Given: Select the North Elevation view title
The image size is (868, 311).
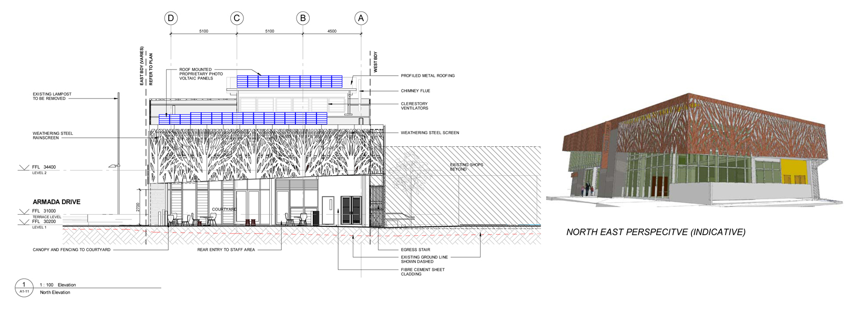Looking at the screenshot, I should [55, 293].
